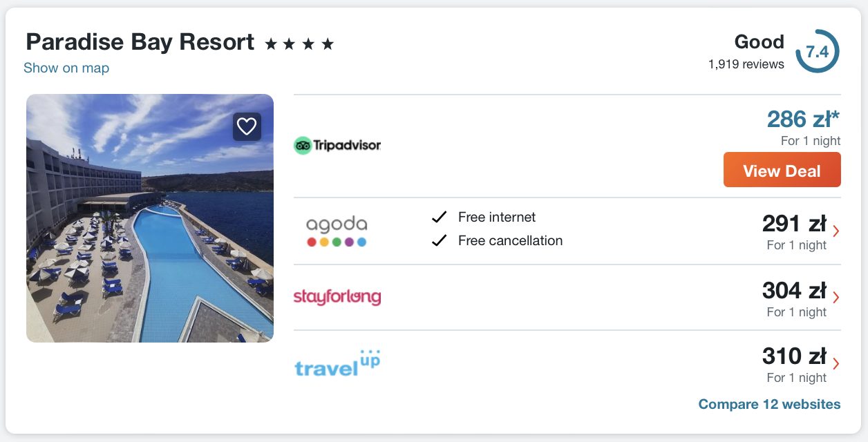Image resolution: width=868 pixels, height=442 pixels.
Task: Open the Agoda deal chevron arrow
Action: coord(836,231)
